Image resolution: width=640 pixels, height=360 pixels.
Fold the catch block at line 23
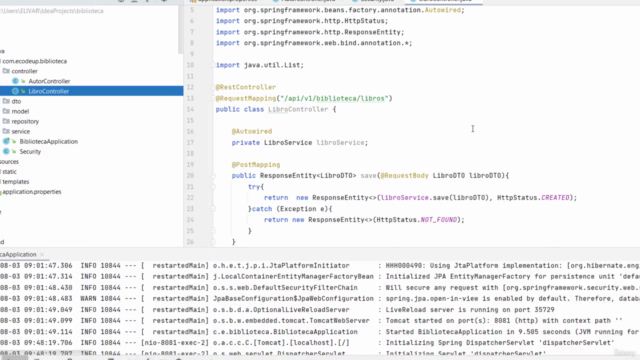point(213,209)
